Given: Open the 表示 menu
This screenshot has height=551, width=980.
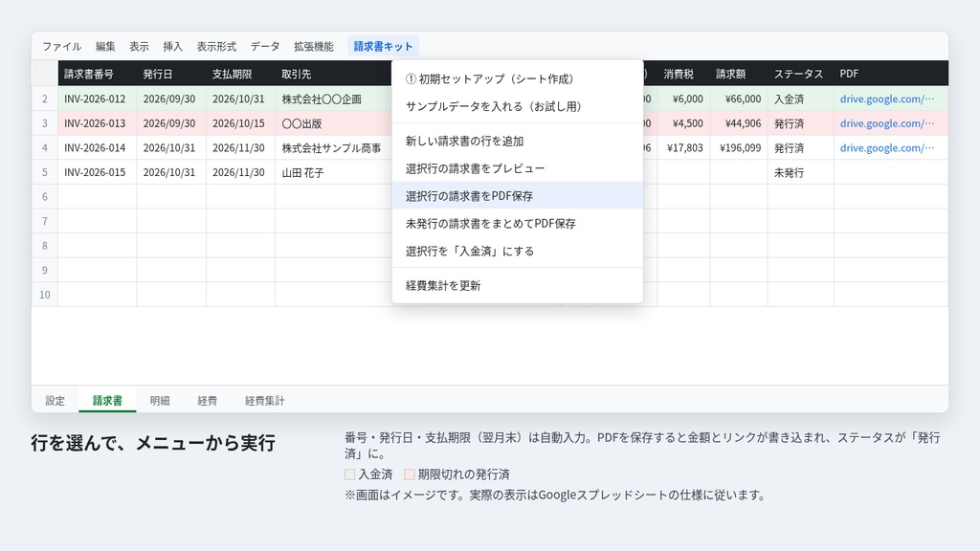Looking at the screenshot, I should point(140,46).
